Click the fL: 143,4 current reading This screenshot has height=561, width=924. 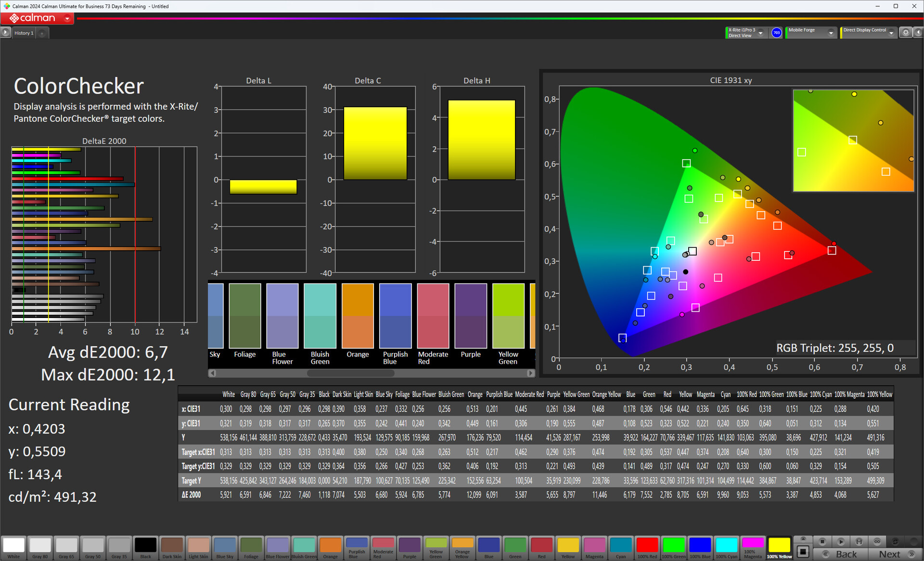[x=35, y=474]
